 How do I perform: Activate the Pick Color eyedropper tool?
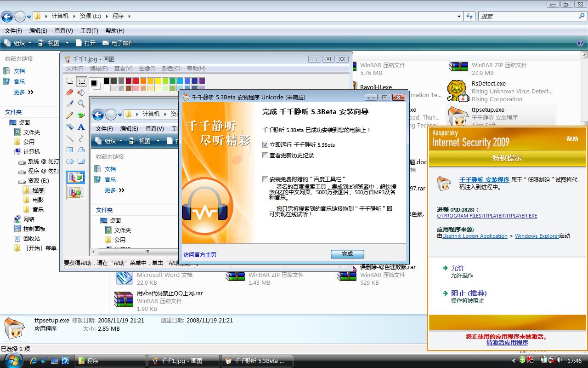70,104
